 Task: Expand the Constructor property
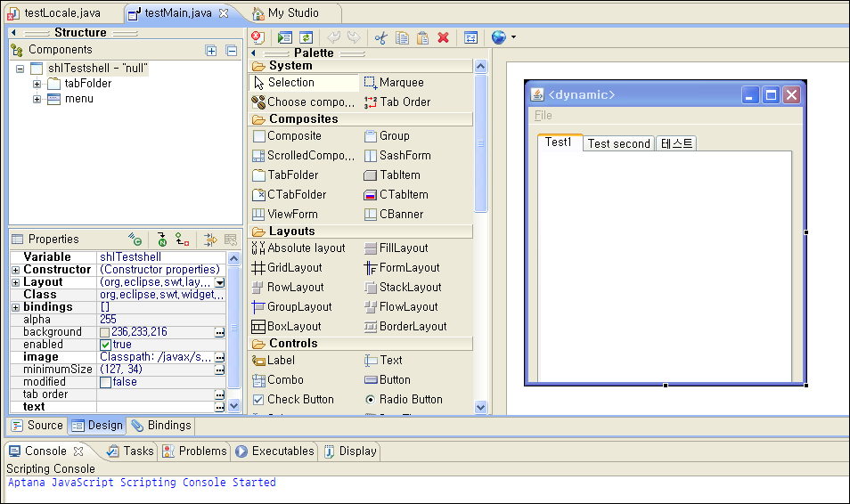(16, 270)
